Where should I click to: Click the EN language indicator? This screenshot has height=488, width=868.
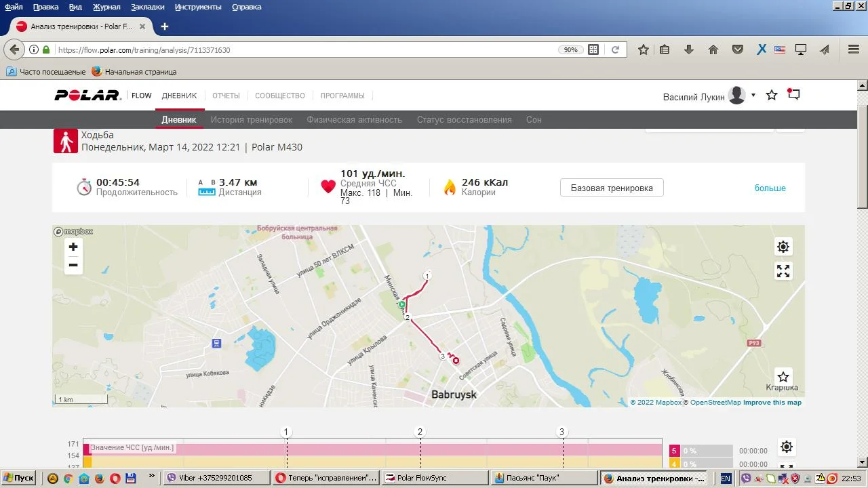(726, 479)
